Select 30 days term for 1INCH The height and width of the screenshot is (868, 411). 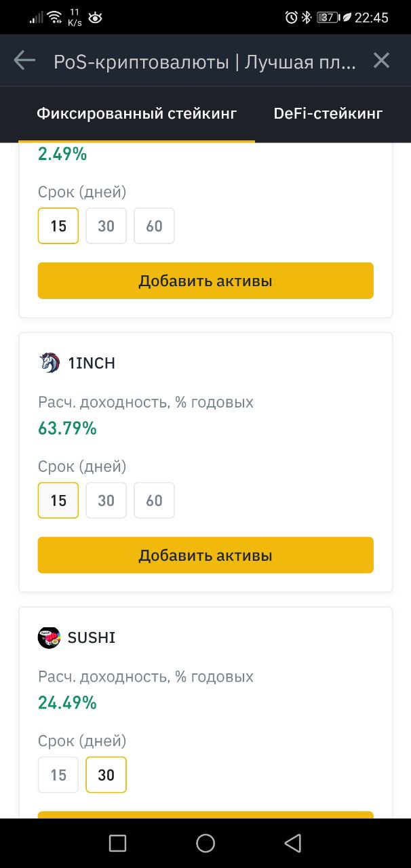106,500
